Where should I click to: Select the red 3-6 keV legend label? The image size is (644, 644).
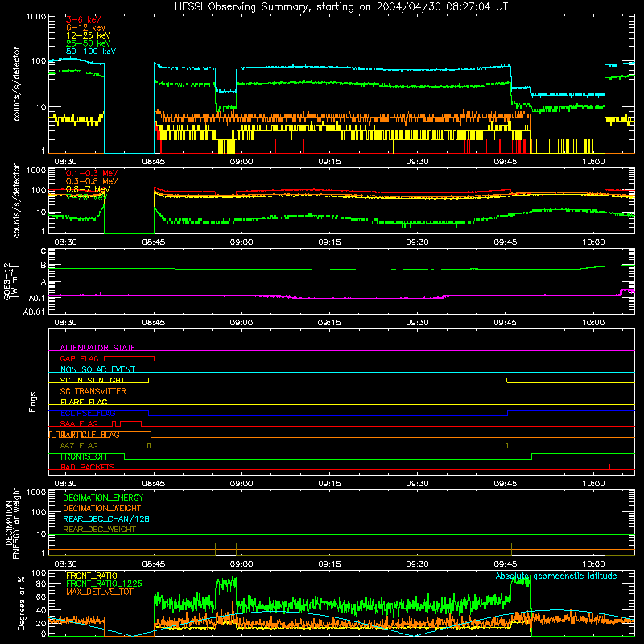(x=84, y=19)
